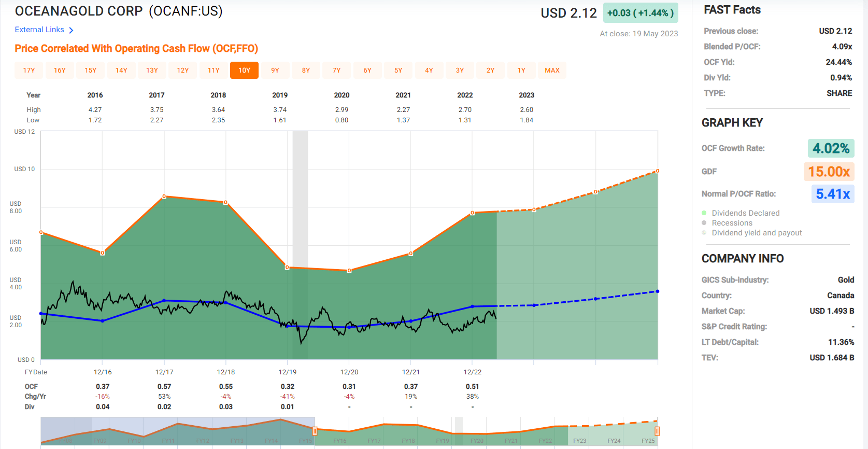Switch chart to 7Y range
This screenshot has height=449, width=868.
(337, 70)
